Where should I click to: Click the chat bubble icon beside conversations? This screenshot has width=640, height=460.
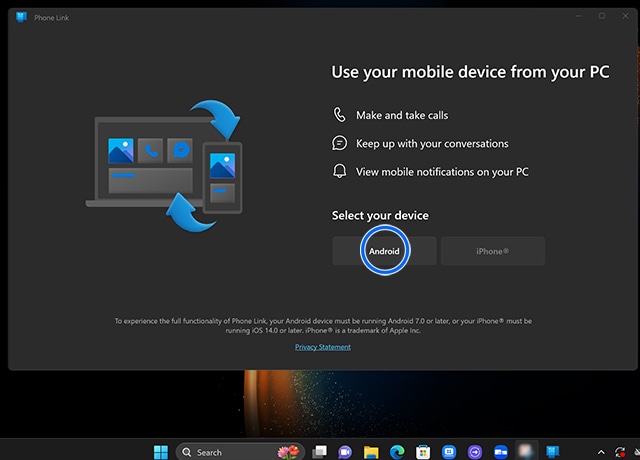[x=340, y=143]
